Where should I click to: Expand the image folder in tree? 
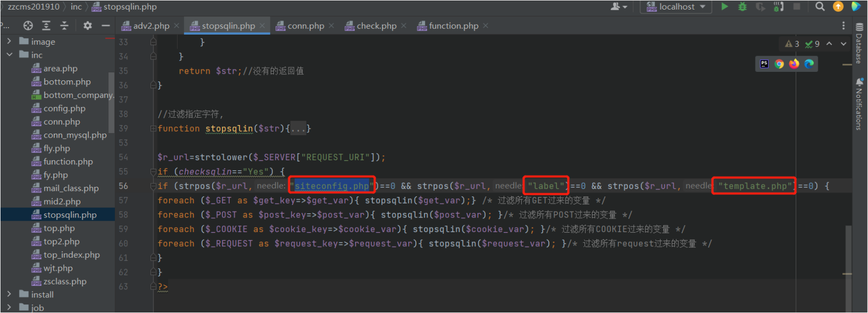click(x=9, y=41)
